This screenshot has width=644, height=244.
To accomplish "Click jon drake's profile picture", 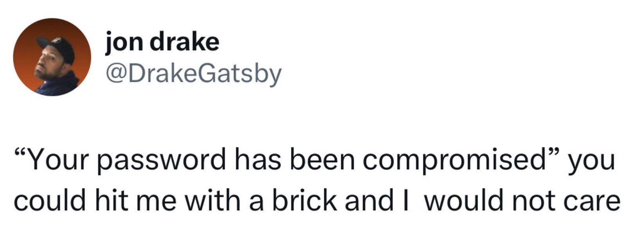I will click(52, 57).
